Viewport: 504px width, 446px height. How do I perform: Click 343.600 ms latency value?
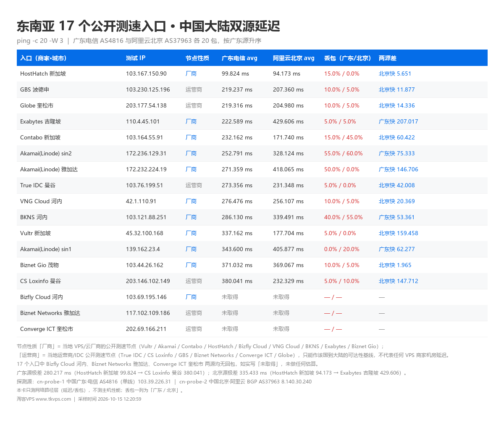pyautogui.click(x=237, y=249)
